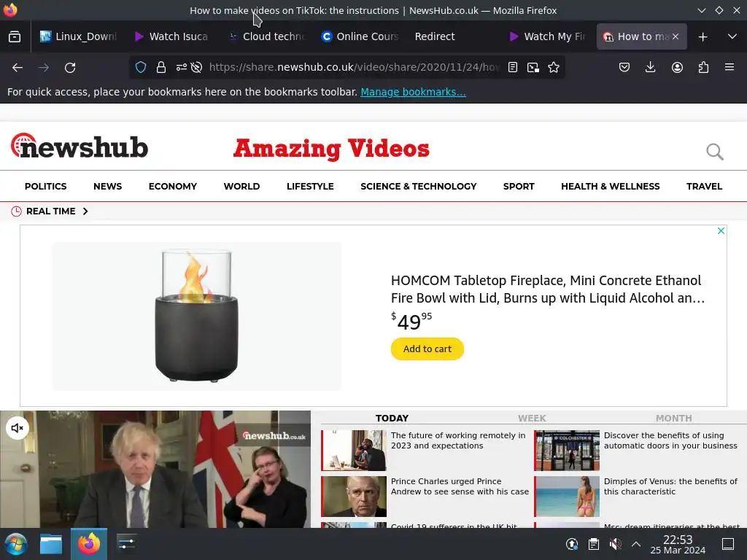
Task: Switch to Online Cours tab
Action: pos(359,36)
